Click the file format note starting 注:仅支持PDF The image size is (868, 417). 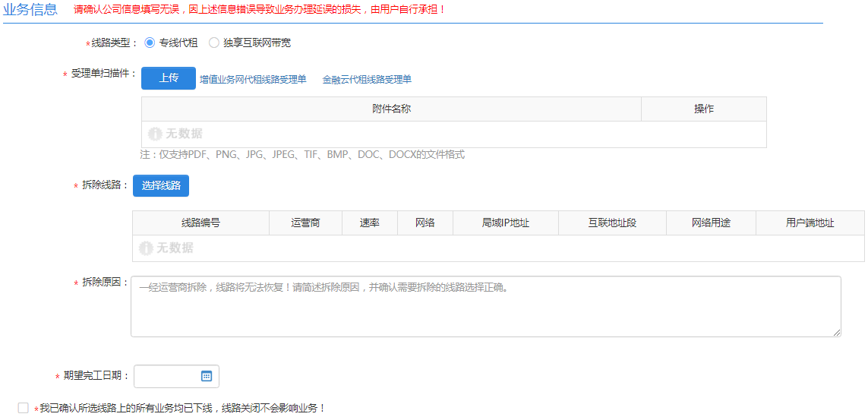pos(302,154)
